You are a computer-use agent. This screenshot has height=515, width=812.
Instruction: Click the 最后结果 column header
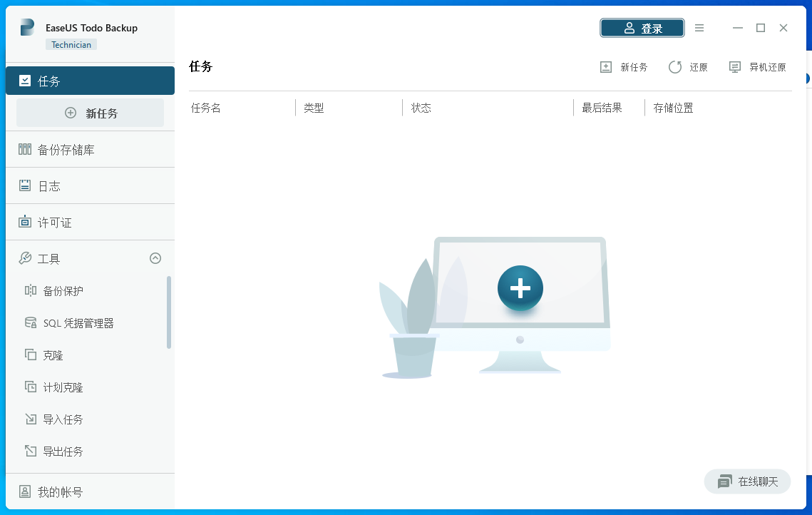tap(602, 108)
